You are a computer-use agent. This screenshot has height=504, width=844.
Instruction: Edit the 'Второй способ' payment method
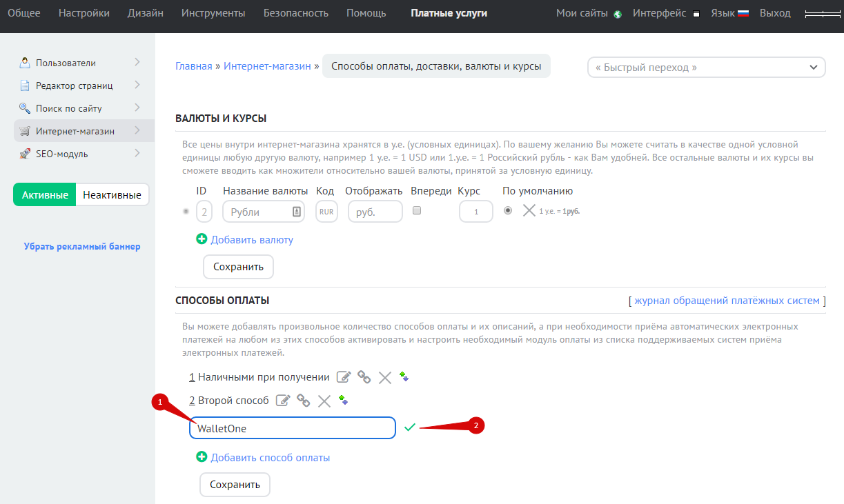(282, 400)
